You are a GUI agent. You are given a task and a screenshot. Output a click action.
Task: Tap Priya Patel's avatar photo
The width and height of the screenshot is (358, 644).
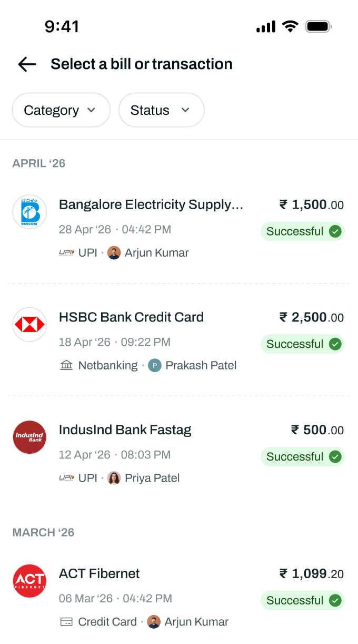click(114, 478)
